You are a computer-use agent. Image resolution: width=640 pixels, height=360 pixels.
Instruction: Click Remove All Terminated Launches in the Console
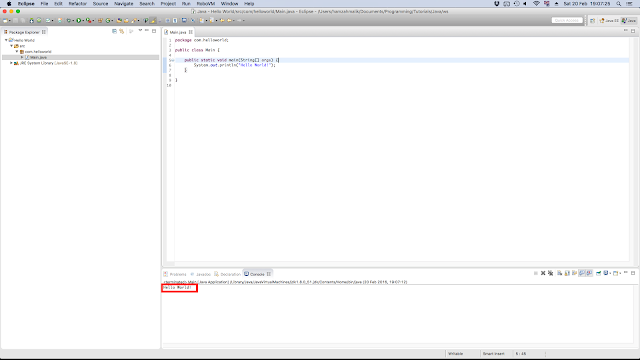pos(551,273)
